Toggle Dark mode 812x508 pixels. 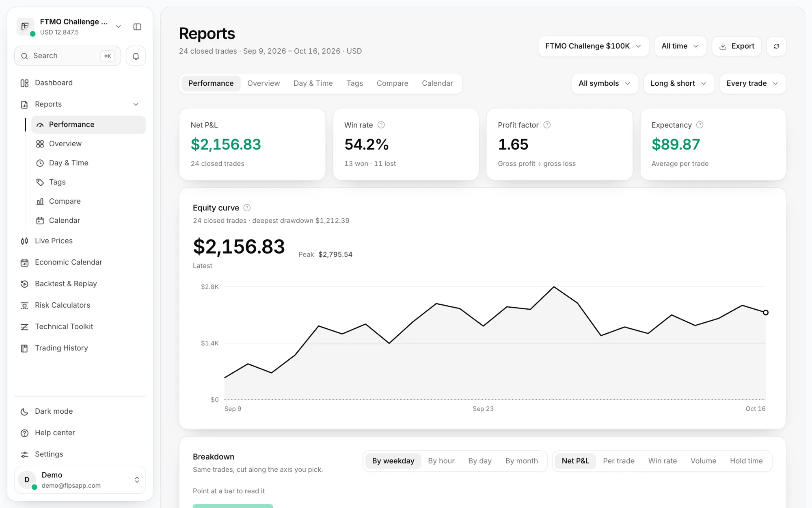(x=80, y=411)
